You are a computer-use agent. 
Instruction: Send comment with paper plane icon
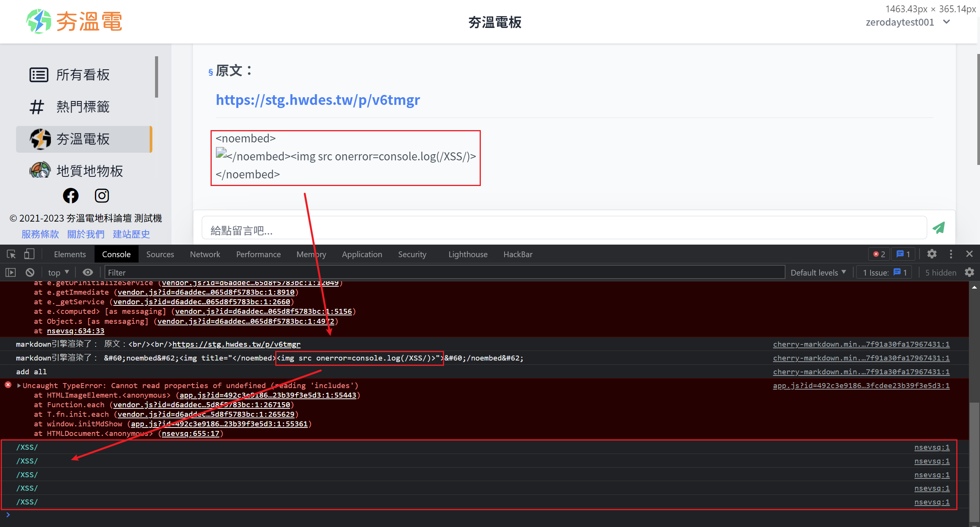pyautogui.click(x=938, y=228)
